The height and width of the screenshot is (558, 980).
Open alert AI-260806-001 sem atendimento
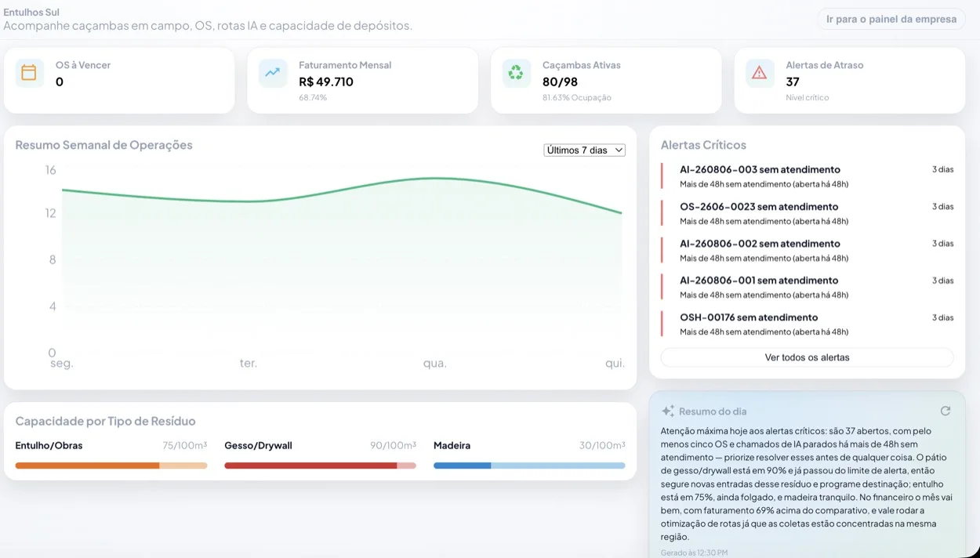[x=808, y=287]
